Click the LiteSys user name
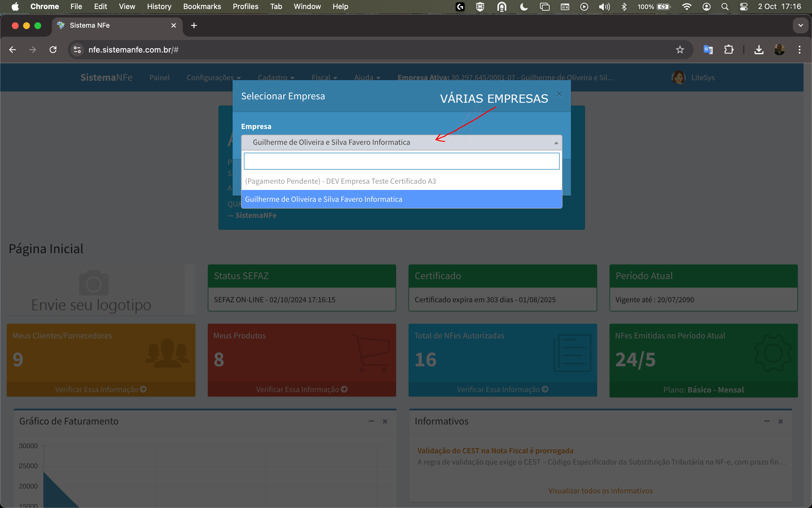 pyautogui.click(x=703, y=78)
